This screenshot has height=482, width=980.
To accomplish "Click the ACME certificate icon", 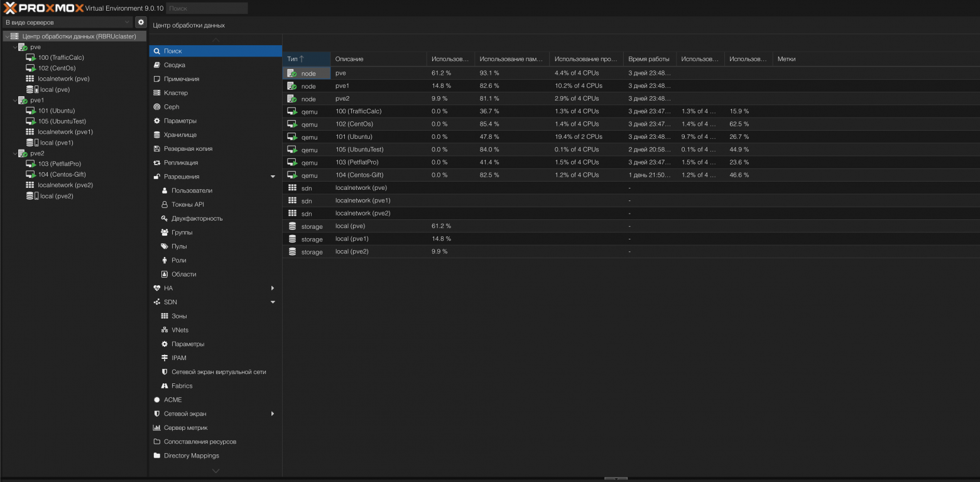I will tap(157, 400).
